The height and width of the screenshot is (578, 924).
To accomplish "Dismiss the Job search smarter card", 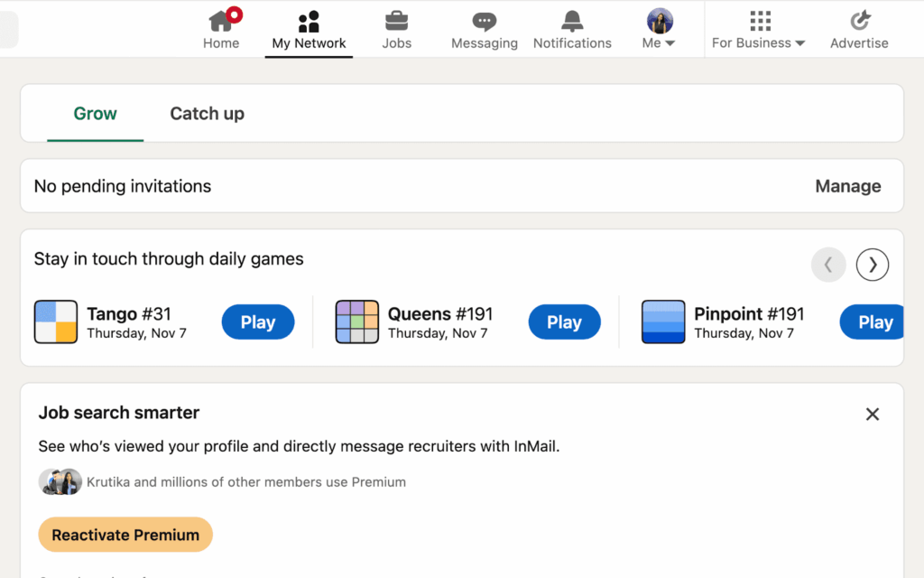I will click(872, 415).
